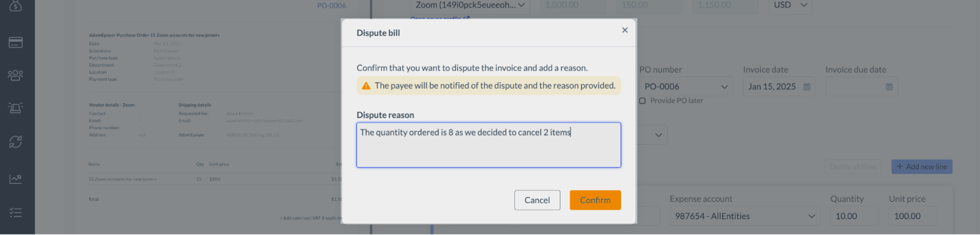Click the Invoice date calendar icon

[807, 87]
